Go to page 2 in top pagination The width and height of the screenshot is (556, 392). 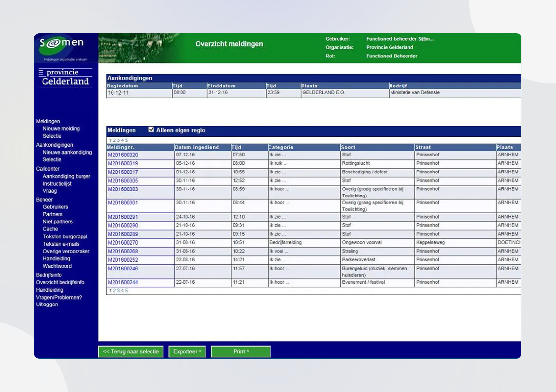(114, 140)
